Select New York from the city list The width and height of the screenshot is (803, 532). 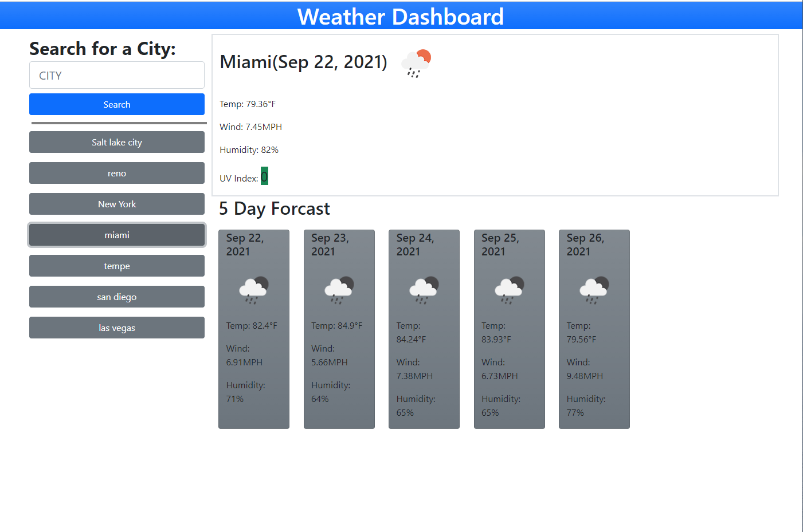pyautogui.click(x=116, y=204)
